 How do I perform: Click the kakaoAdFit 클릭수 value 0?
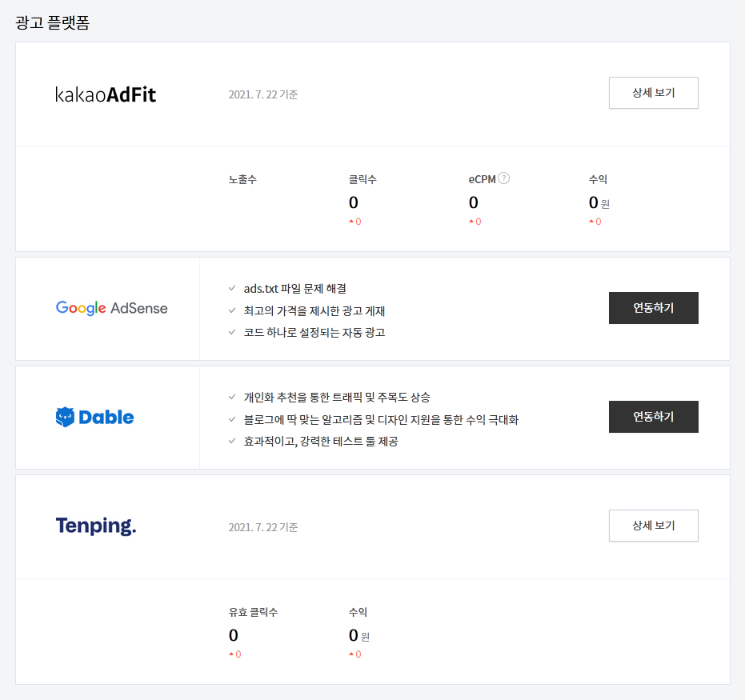point(353,202)
